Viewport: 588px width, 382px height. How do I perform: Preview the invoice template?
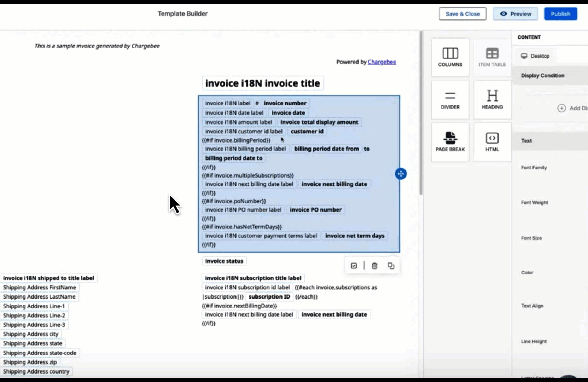tap(516, 14)
